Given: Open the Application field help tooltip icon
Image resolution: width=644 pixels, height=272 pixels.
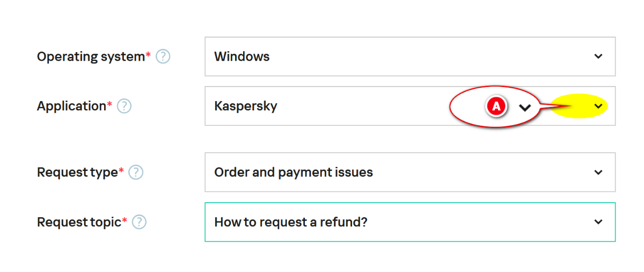Looking at the screenshot, I should (124, 106).
